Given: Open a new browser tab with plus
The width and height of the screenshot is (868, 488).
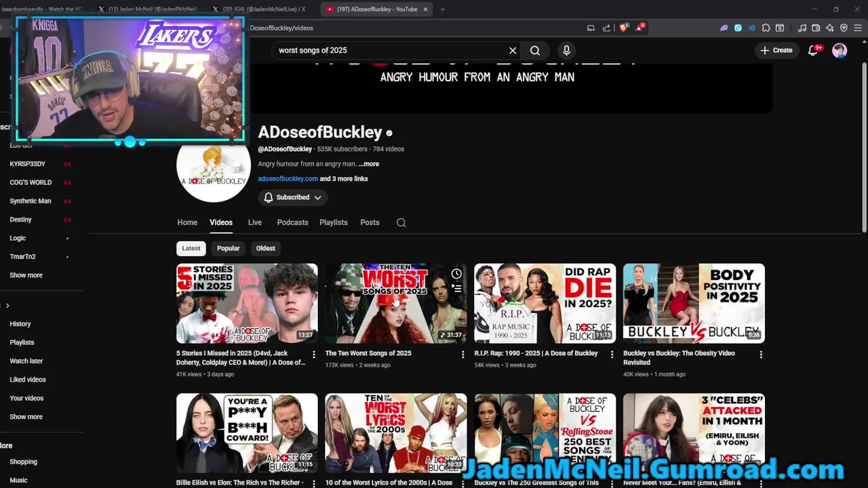Looking at the screenshot, I should pos(442,9).
